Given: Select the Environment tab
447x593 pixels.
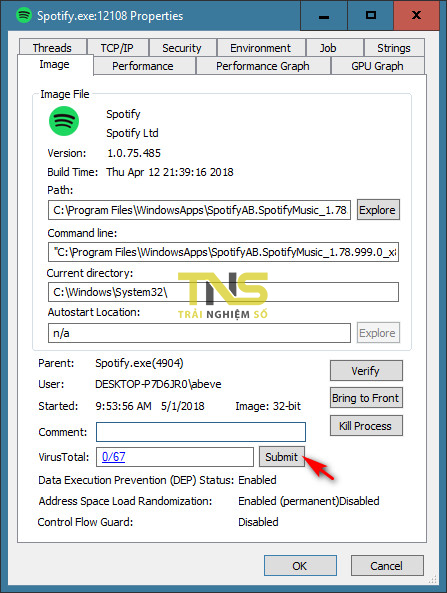Looking at the screenshot, I should coord(261,48).
